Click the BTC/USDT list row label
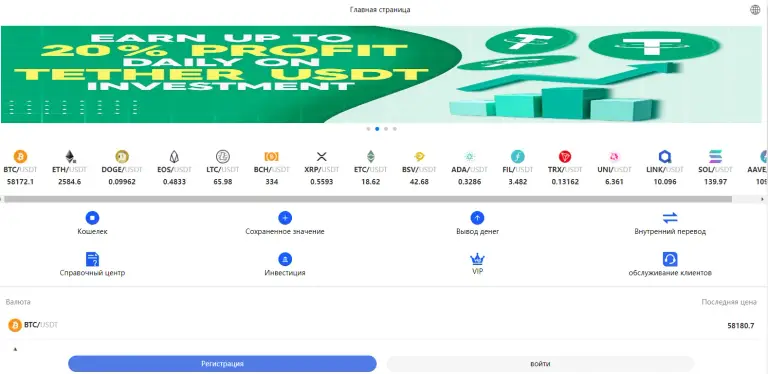This screenshot has height=374, width=768. pos(41,325)
